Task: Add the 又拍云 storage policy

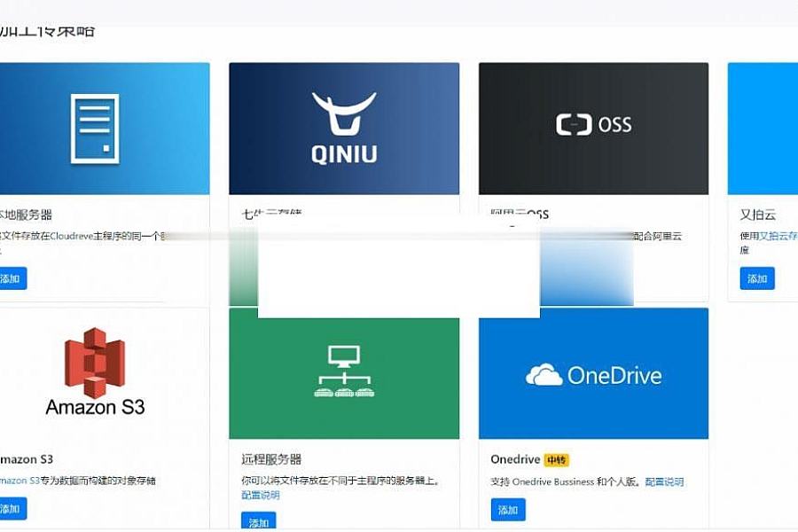Action: point(757,278)
